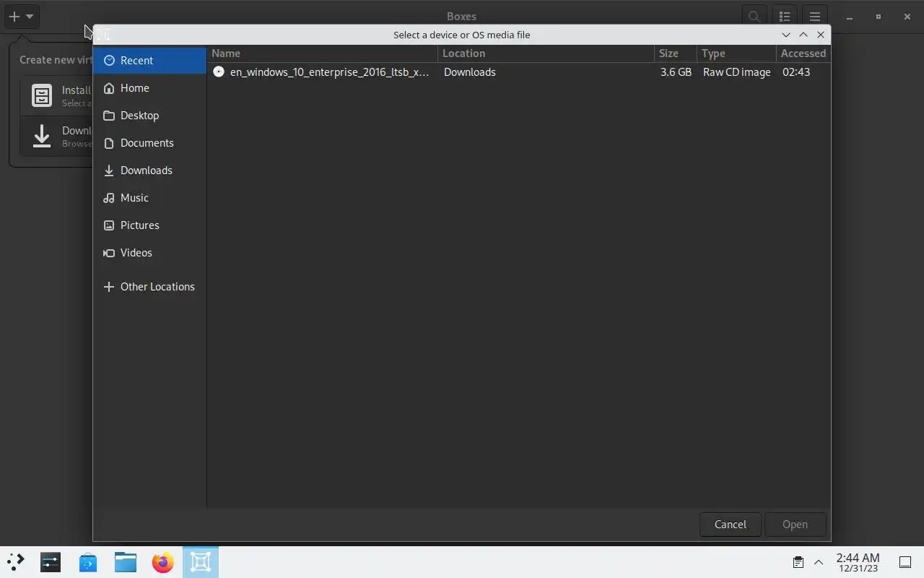The width and height of the screenshot is (924, 578).
Task: Open Pictures folder in sidebar
Action: click(149, 225)
